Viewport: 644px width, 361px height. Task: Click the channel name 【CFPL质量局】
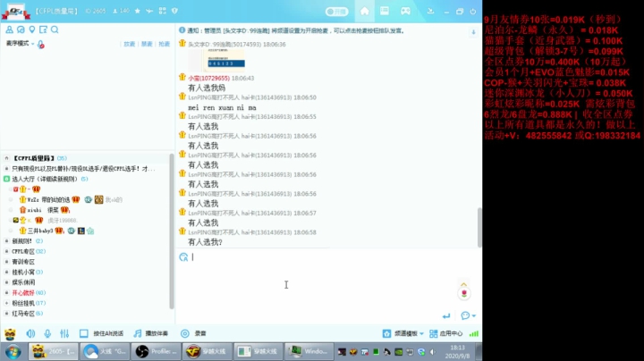pos(55,11)
